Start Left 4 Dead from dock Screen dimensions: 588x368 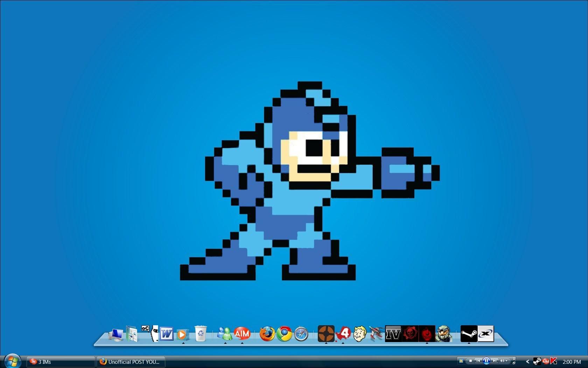coord(343,333)
